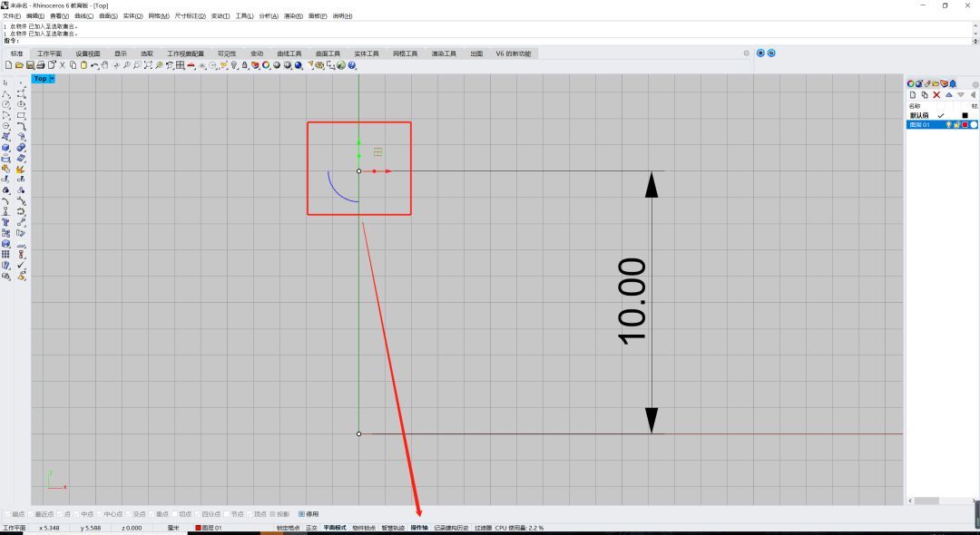The image size is (980, 535).
Task: Move layer down with down triangle
Action: coord(961,95)
